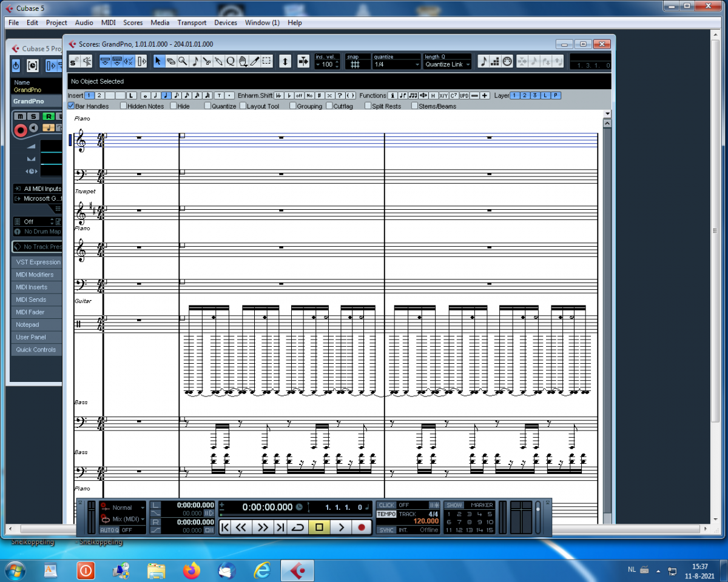Click the Auto-Scroll toolbar icon
Viewport: 728px width, 582px height.
pos(141,61)
